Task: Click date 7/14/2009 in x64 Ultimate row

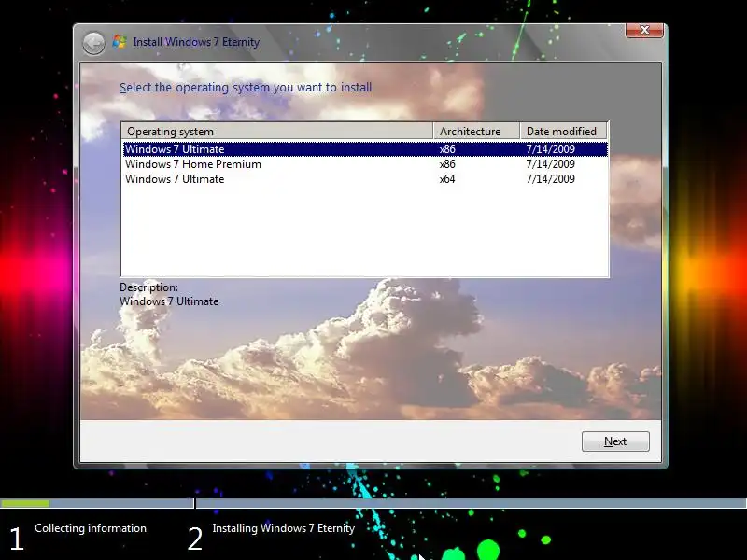Action: 550,179
